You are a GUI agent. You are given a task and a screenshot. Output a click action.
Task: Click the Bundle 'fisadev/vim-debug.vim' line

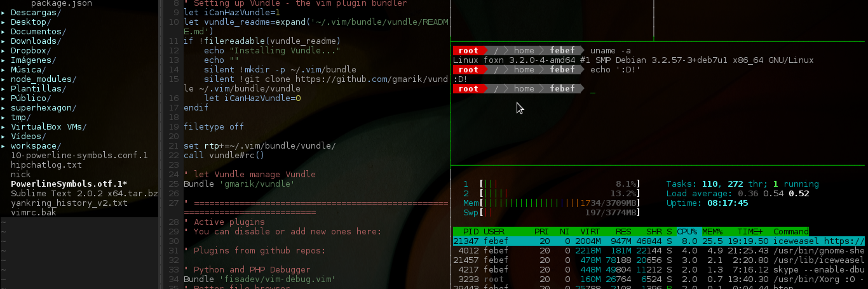coord(259,279)
